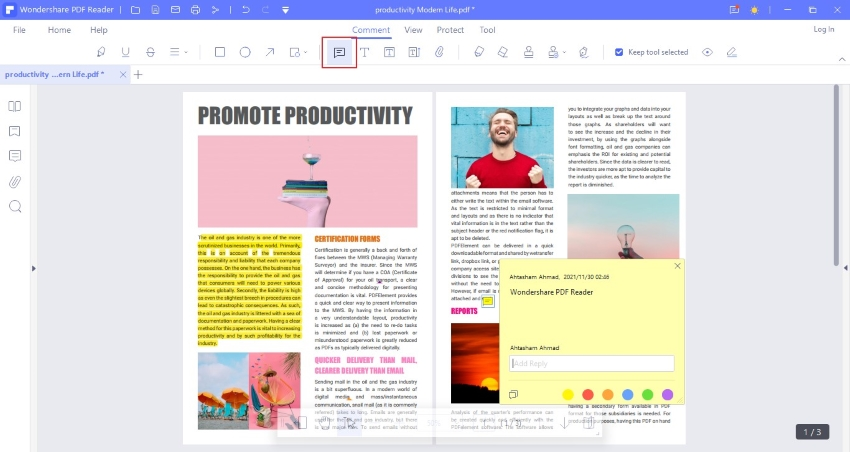Viewport: 850px width, 452px height.
Task: Choose the purple note color
Action: pyautogui.click(x=667, y=395)
